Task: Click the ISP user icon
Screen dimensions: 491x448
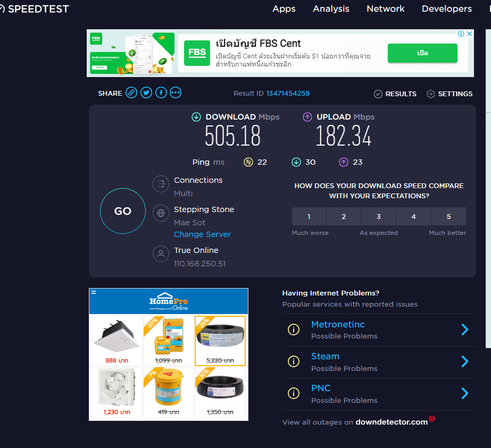Action: [161, 253]
